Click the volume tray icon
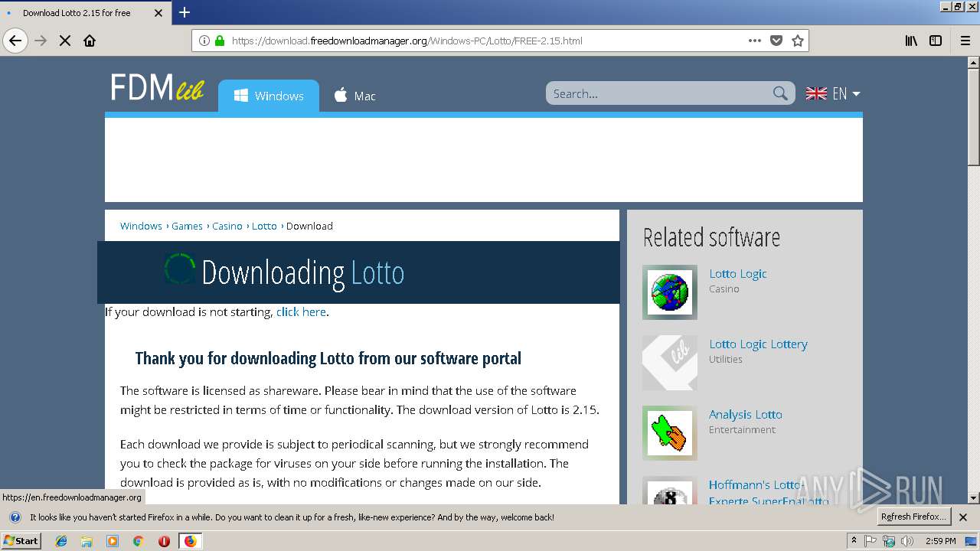This screenshot has height=551, width=980. pyautogui.click(x=907, y=541)
